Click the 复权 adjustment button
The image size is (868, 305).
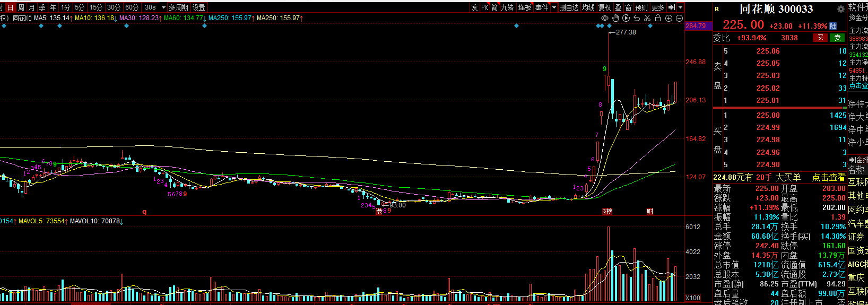coord(605,7)
